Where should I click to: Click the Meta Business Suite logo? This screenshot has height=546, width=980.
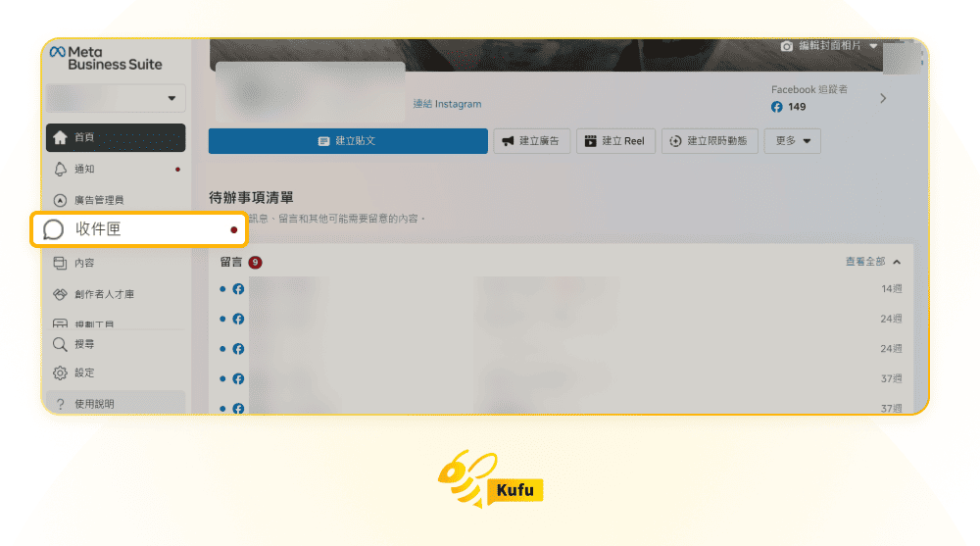point(106,58)
